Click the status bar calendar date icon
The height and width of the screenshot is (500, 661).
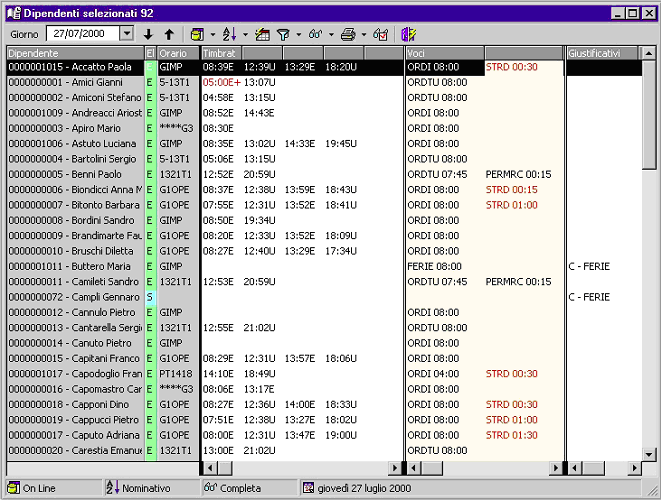(x=309, y=488)
